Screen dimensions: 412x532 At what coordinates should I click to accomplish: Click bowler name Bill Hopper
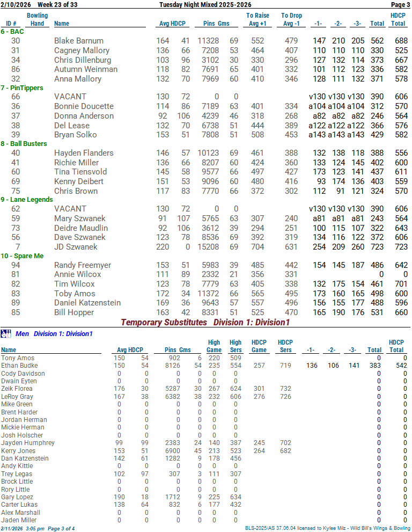(x=74, y=312)
